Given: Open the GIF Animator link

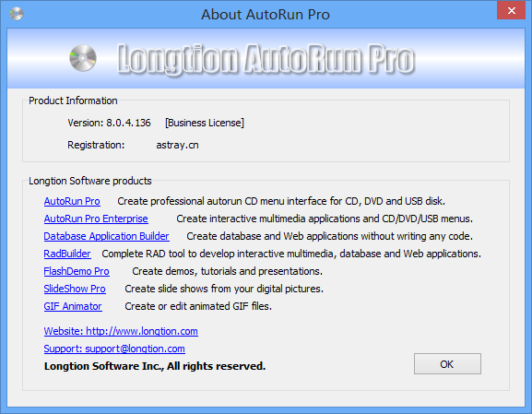Looking at the screenshot, I should (x=73, y=306).
